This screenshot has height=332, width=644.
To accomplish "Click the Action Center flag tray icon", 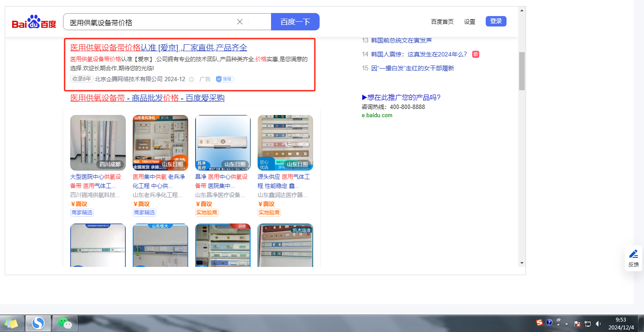I will point(577,323).
